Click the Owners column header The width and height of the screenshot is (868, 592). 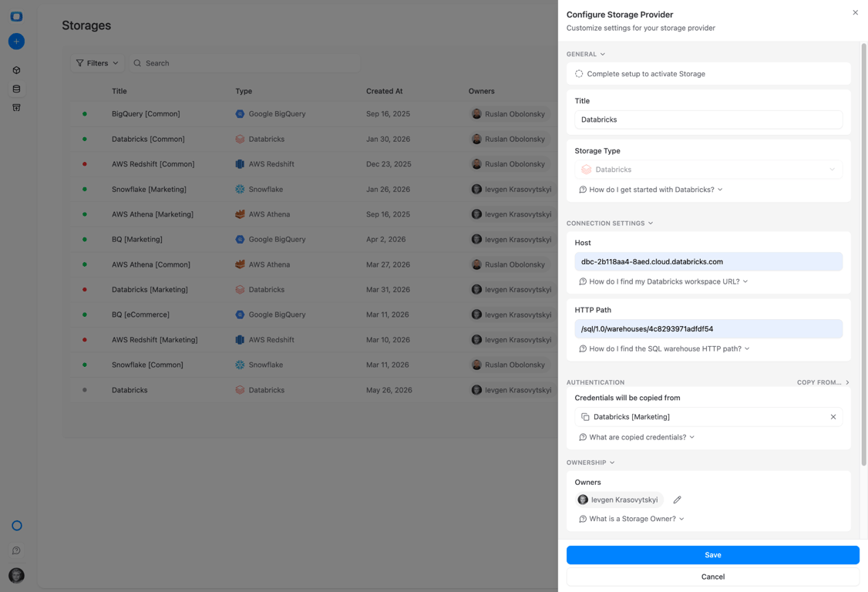coord(482,91)
